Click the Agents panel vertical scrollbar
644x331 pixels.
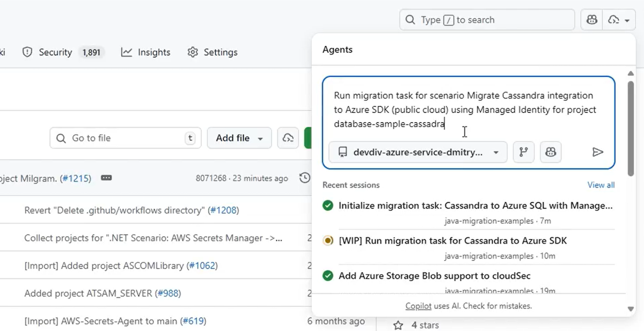pos(631,129)
